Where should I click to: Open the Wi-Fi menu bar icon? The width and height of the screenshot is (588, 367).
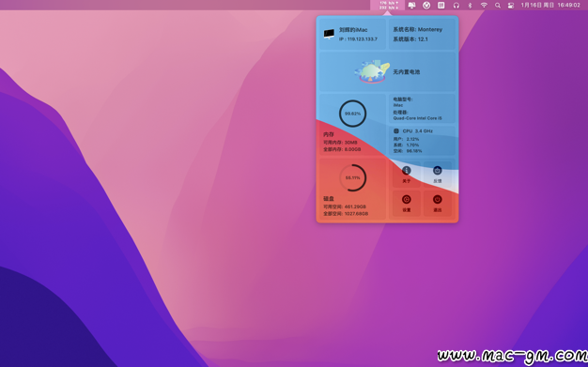[x=484, y=6]
